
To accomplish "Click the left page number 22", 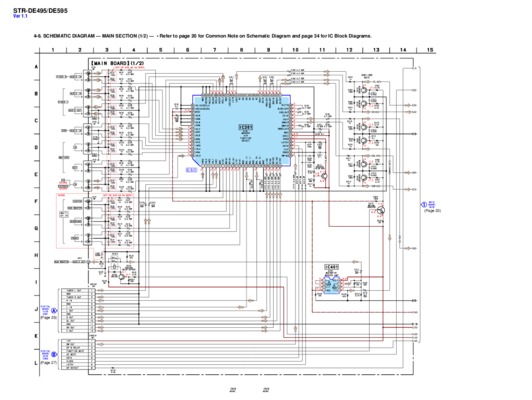I will [x=232, y=390].
